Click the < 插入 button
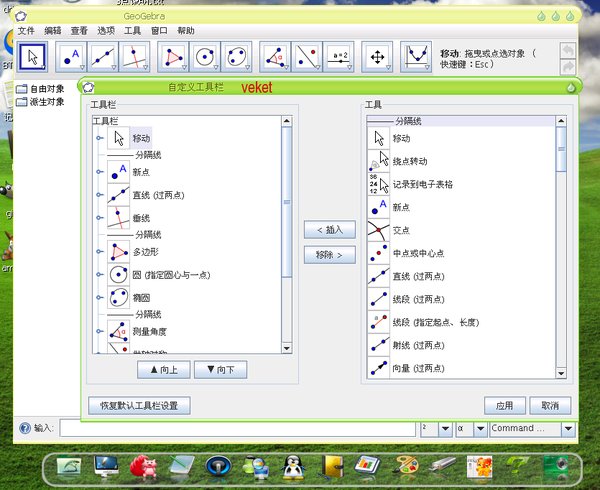The width and height of the screenshot is (600, 490). (329, 230)
